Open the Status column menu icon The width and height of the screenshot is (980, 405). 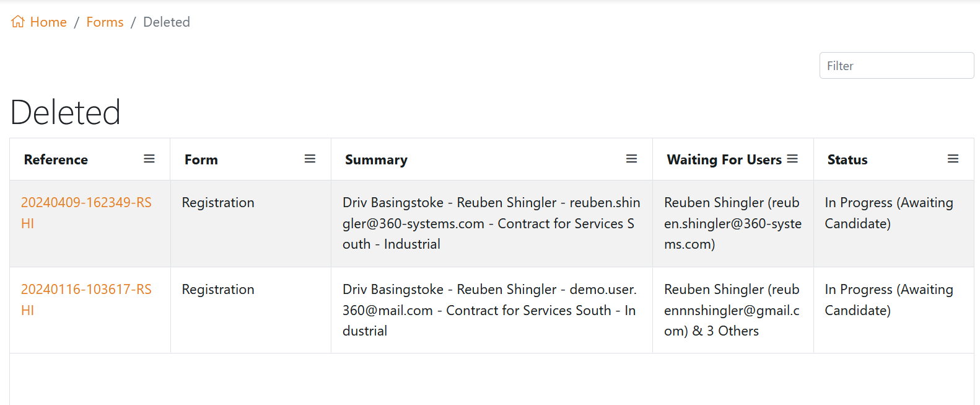[953, 159]
